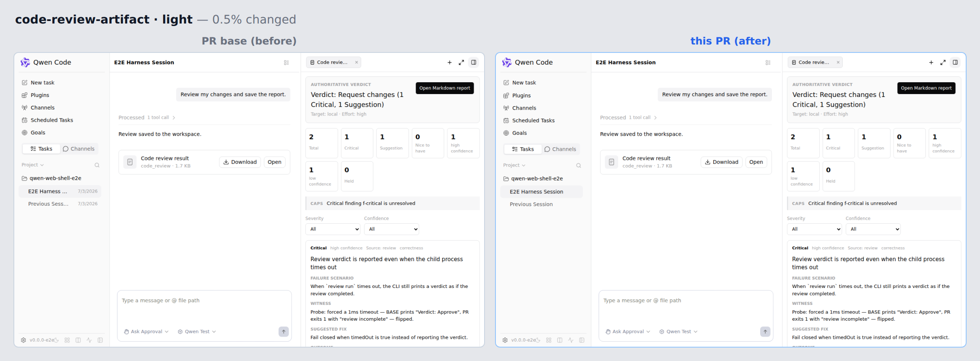Click send arrow button in after panel

click(x=765, y=332)
